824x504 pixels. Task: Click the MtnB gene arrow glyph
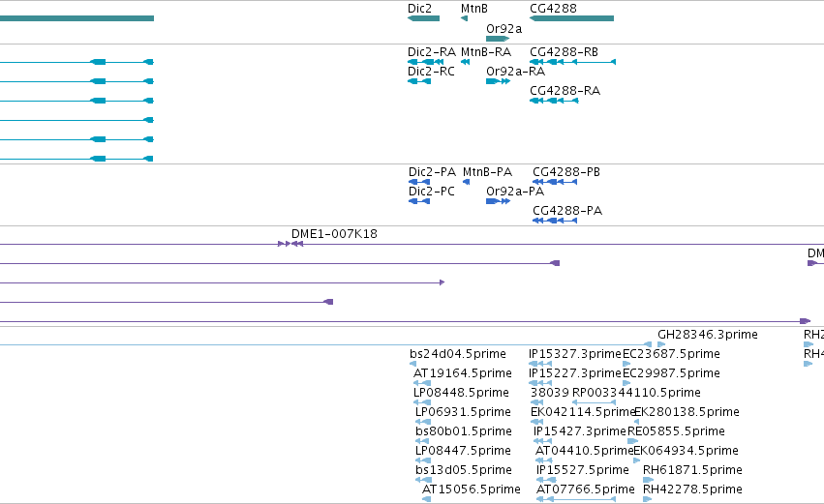[464, 18]
